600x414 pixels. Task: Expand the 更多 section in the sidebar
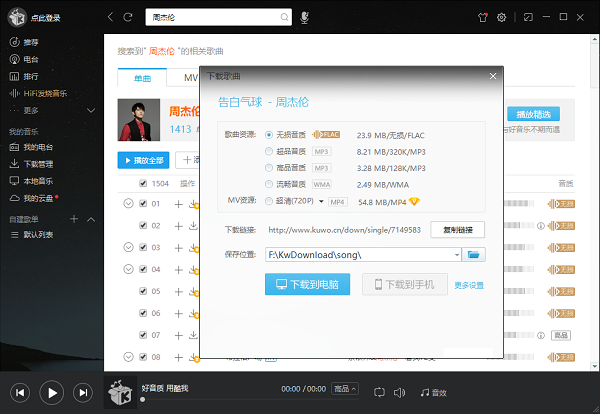30,110
